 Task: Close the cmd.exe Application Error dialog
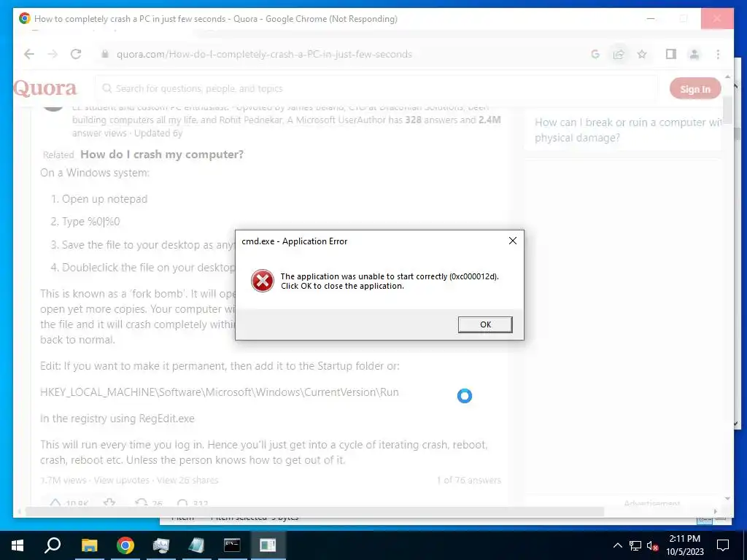513,241
